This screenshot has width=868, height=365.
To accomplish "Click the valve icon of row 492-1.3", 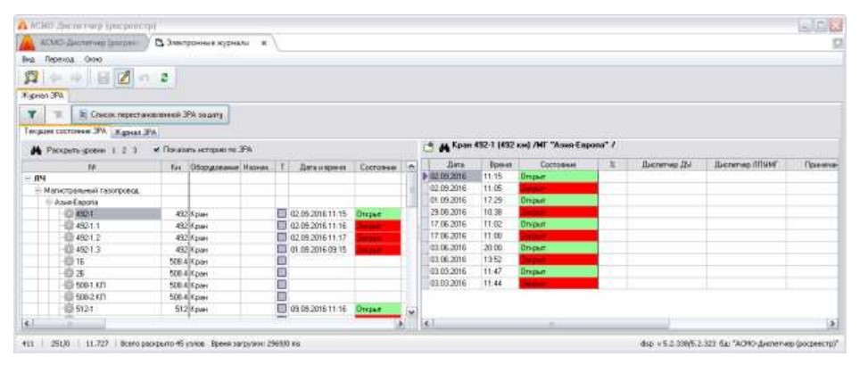I will [70, 249].
